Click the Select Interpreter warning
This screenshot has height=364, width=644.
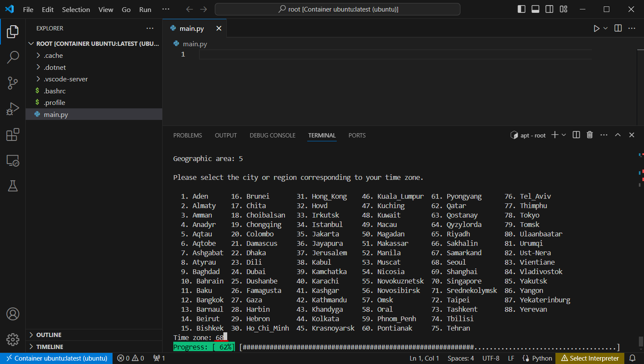pos(590,358)
